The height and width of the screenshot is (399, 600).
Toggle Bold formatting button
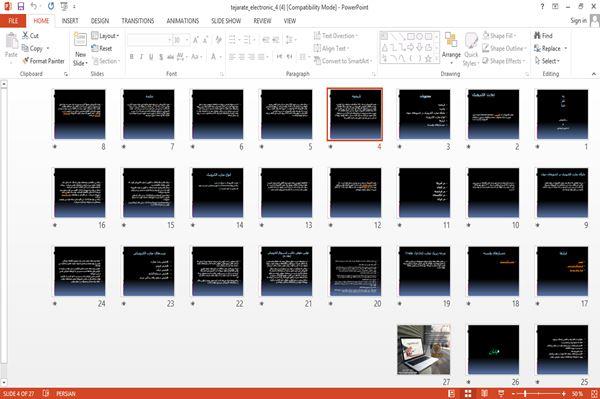tap(132, 57)
